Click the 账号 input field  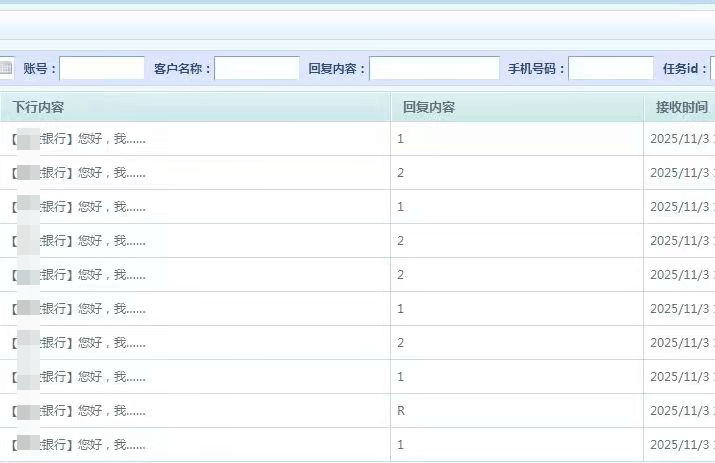coord(102,69)
